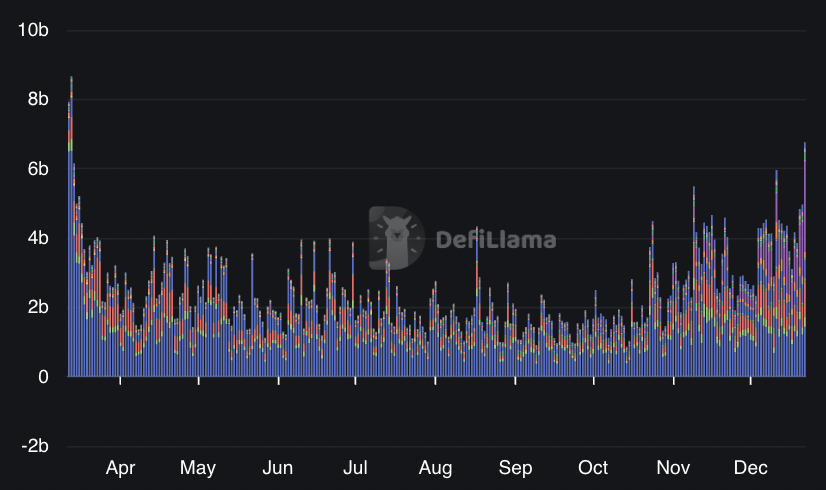
Task: Click the 6b y-axis label
Action: [x=38, y=169]
